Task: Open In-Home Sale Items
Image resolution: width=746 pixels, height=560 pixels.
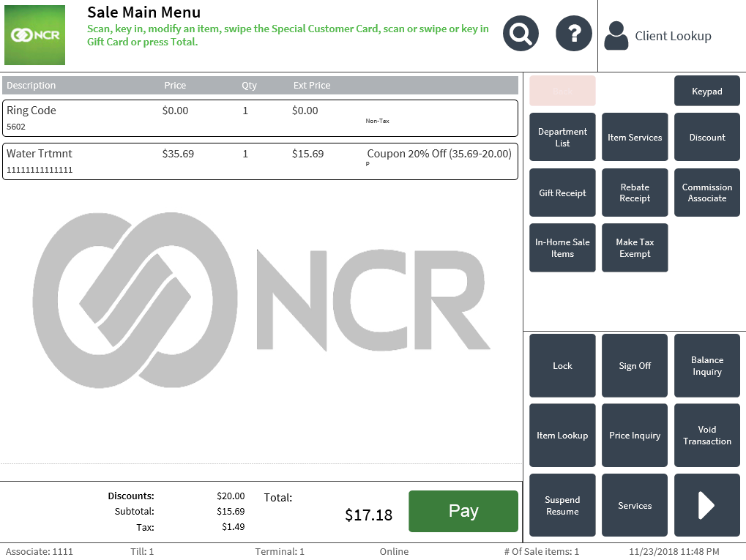Action: pos(562,248)
